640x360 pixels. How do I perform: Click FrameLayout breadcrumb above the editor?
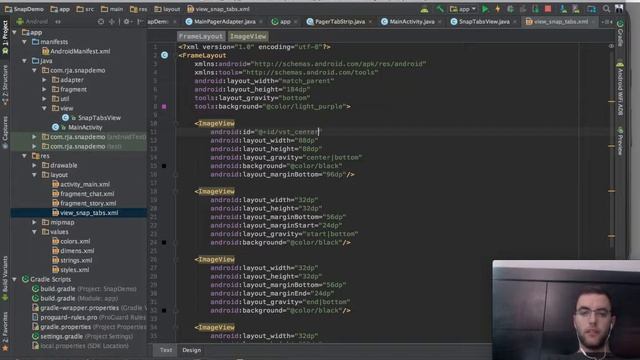tap(201, 36)
